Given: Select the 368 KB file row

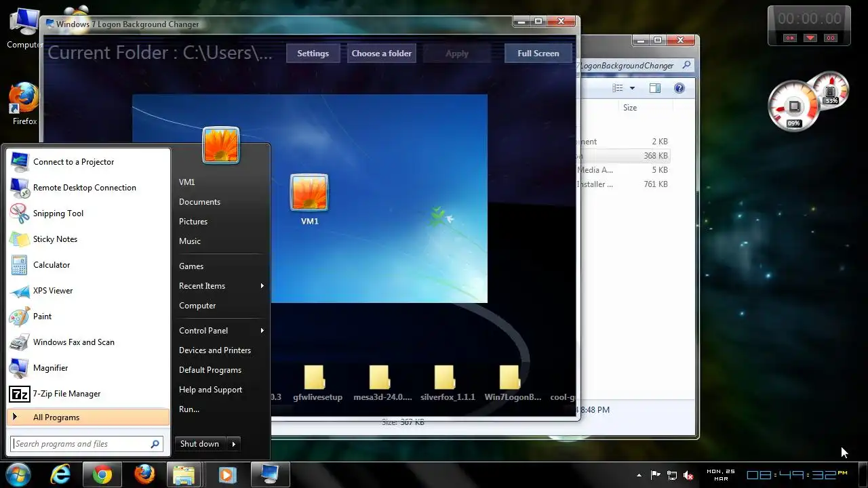Looking at the screenshot, I should pyautogui.click(x=623, y=156).
